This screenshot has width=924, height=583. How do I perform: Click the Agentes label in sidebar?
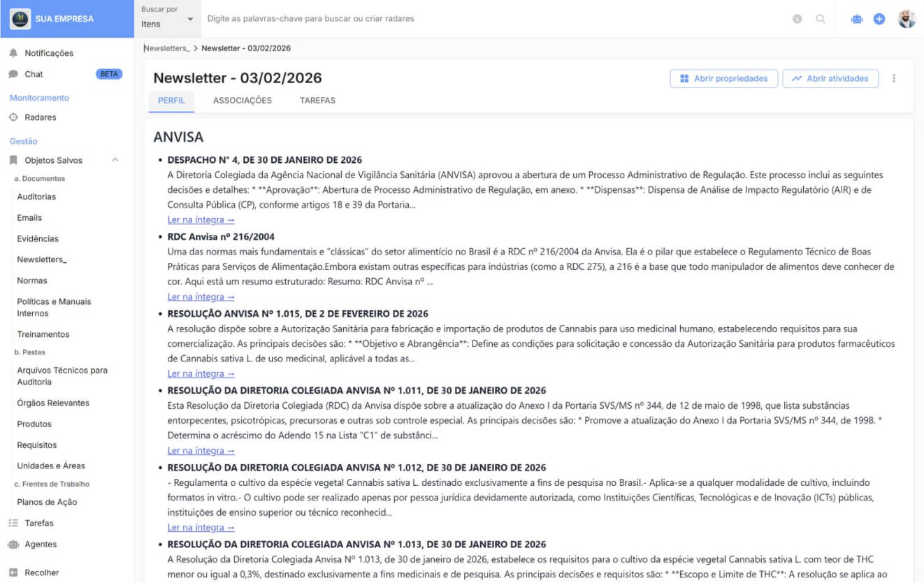[x=41, y=545]
